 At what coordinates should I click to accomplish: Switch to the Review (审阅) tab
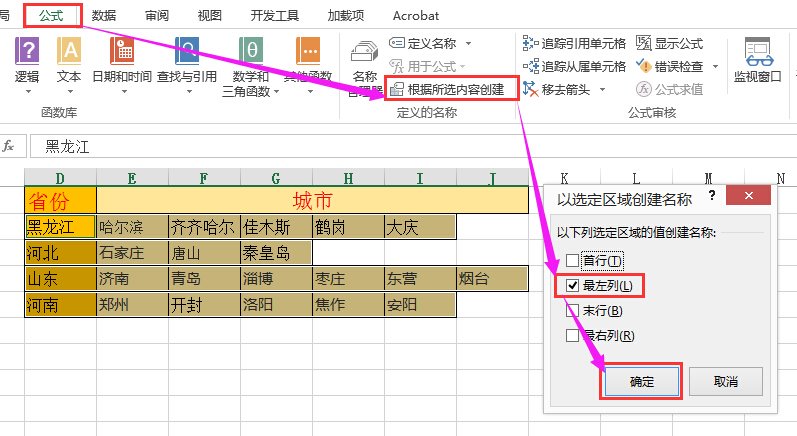click(x=157, y=16)
